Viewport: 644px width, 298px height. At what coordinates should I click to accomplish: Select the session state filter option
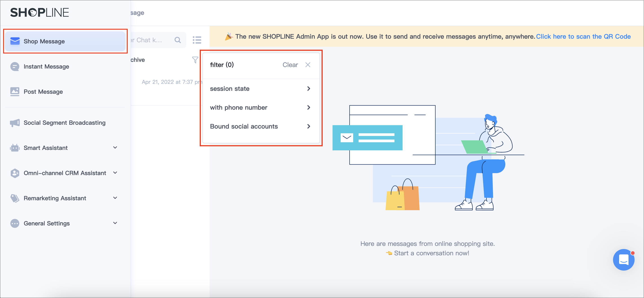(x=261, y=89)
